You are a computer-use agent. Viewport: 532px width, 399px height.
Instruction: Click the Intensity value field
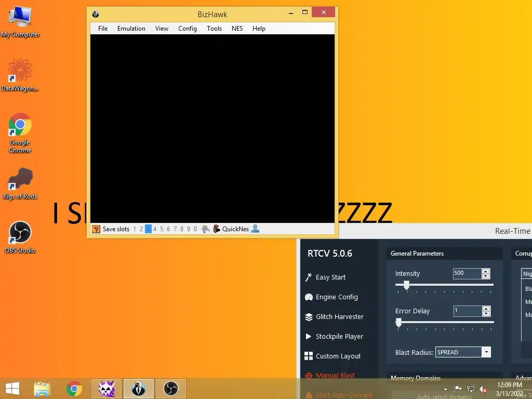pyautogui.click(x=467, y=273)
